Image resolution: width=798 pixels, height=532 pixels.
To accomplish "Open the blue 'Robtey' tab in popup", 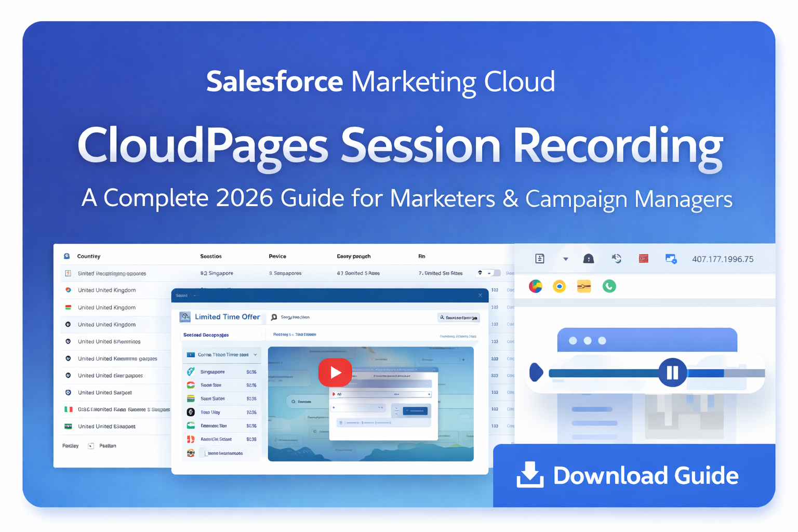I will tap(295, 335).
